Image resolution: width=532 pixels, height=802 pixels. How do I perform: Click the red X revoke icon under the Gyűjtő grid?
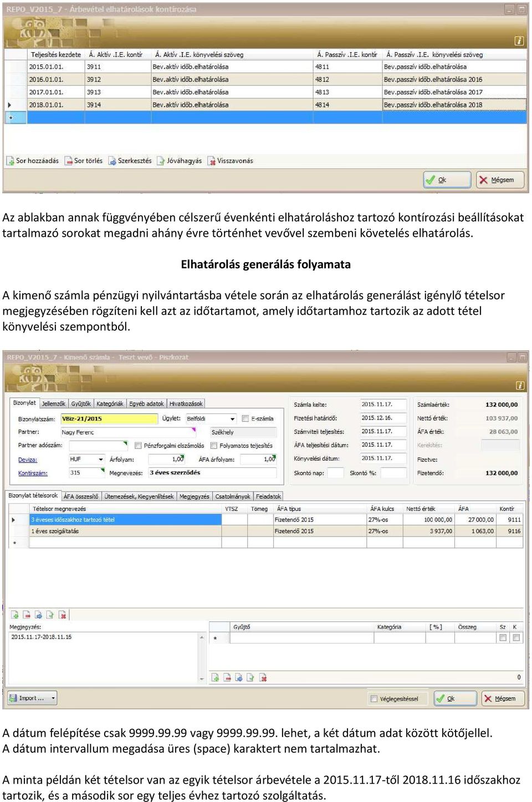coord(263,677)
